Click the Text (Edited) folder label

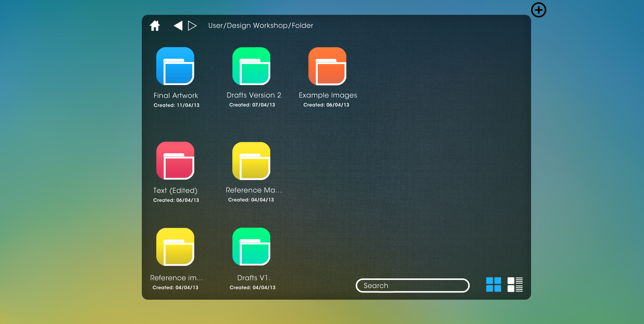click(x=175, y=191)
